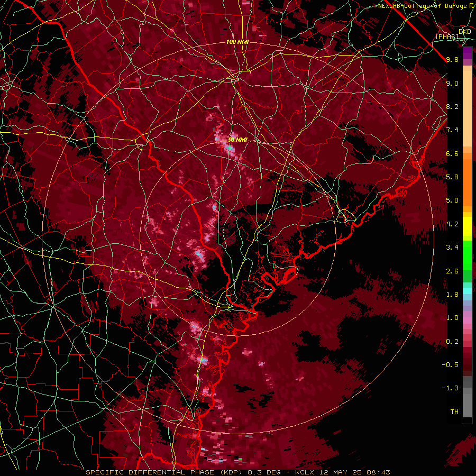This screenshot has height=476, width=476.
Task: Click the yellow segment of the color bar
Action: tap(467, 226)
